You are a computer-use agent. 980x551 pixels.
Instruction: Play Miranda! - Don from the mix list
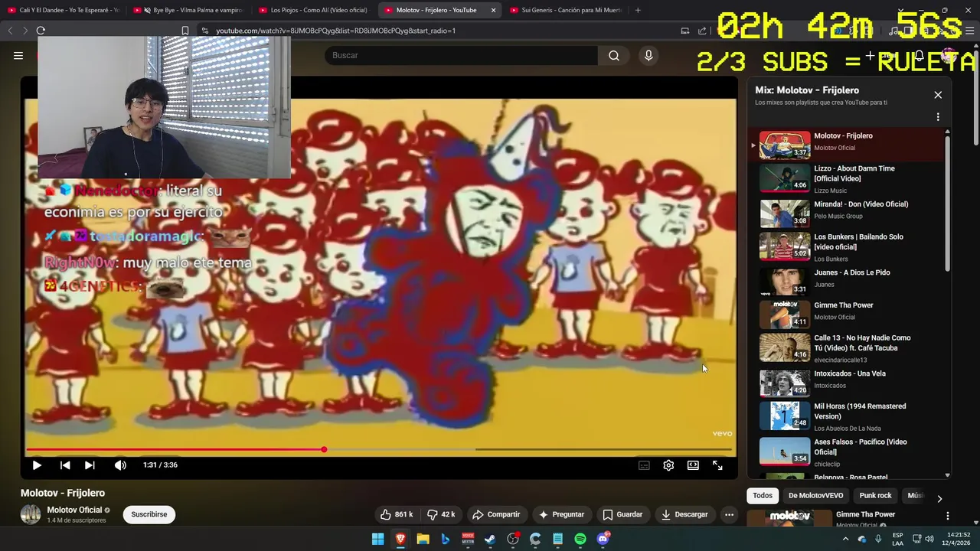tap(846, 213)
